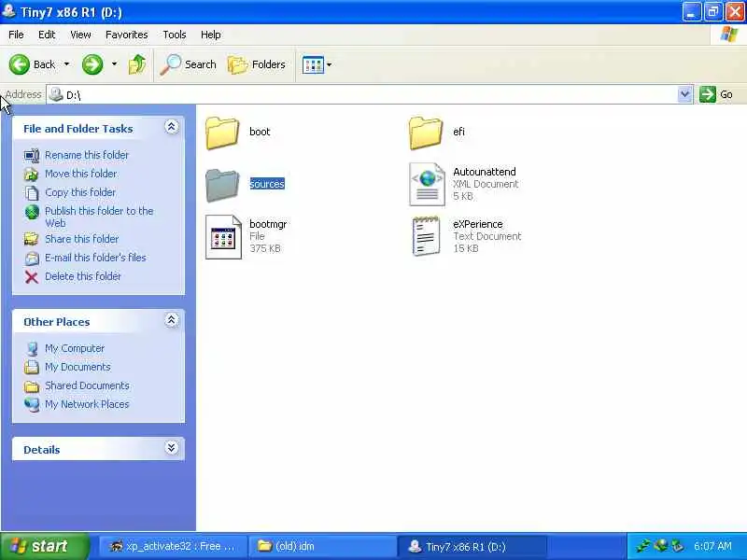The width and height of the screenshot is (747, 560).
Task: Click E-mail this folder's files link
Action: pos(96,258)
